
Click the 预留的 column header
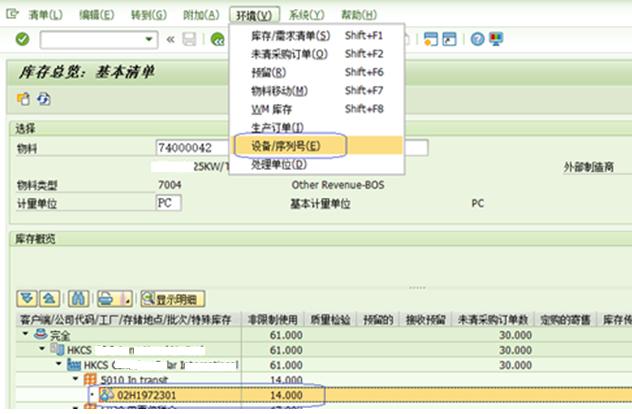pos(378,320)
